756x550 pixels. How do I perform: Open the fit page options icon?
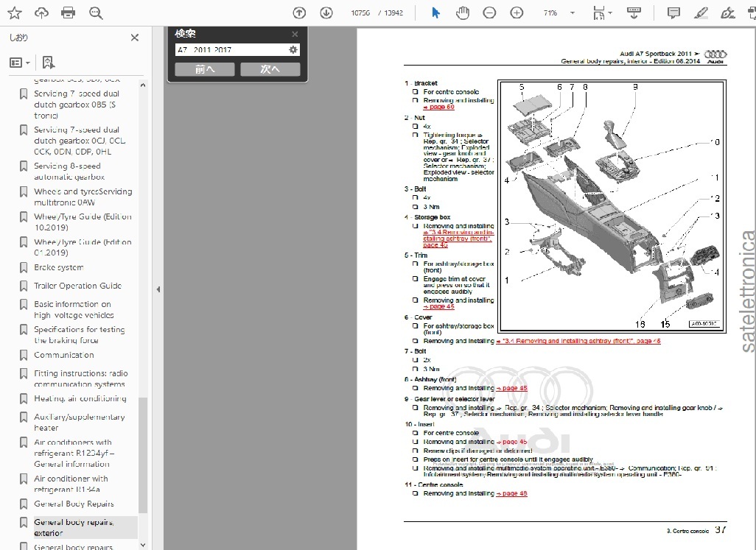tap(602, 13)
